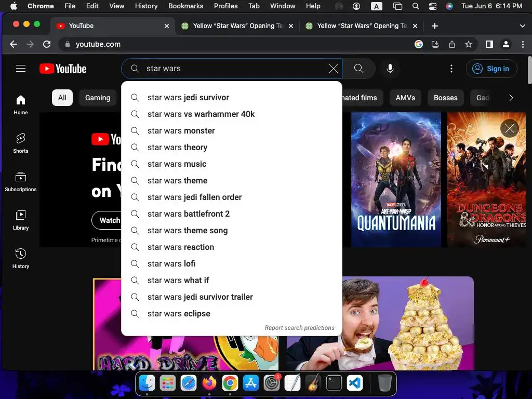The image size is (532, 399).
Task: Switch to second Yellow Star Wars tab
Action: (237, 26)
